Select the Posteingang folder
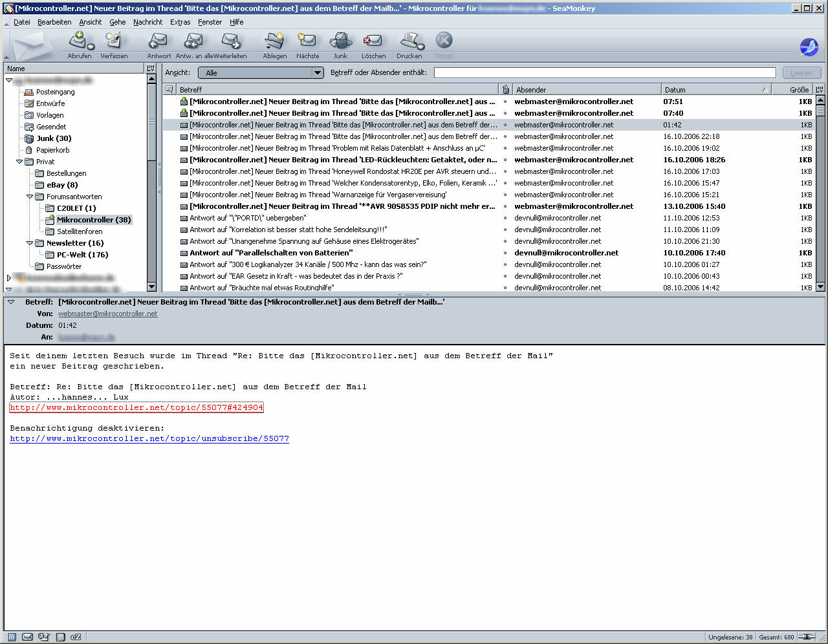This screenshot has width=828, height=644. (55, 92)
